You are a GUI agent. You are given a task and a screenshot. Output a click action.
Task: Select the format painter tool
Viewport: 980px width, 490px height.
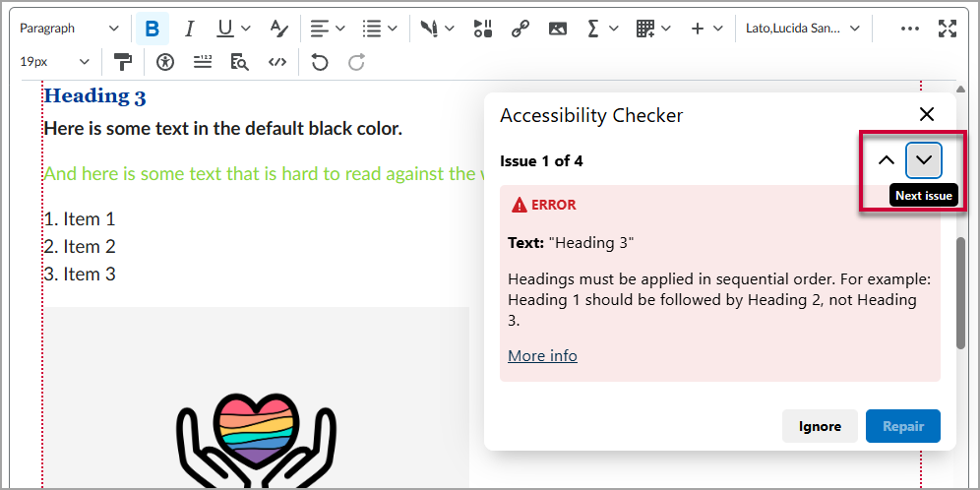pyautogui.click(x=123, y=63)
